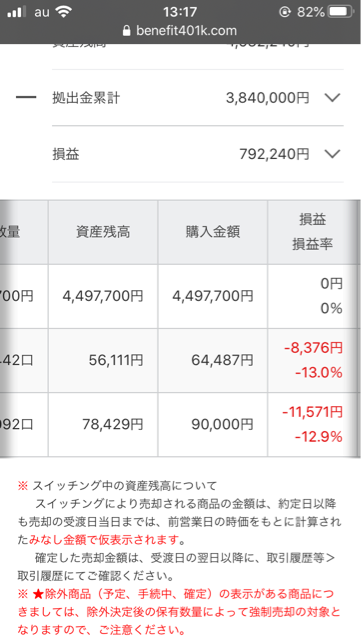Tap the 4,497,700円 asset balance cell

click(x=103, y=296)
